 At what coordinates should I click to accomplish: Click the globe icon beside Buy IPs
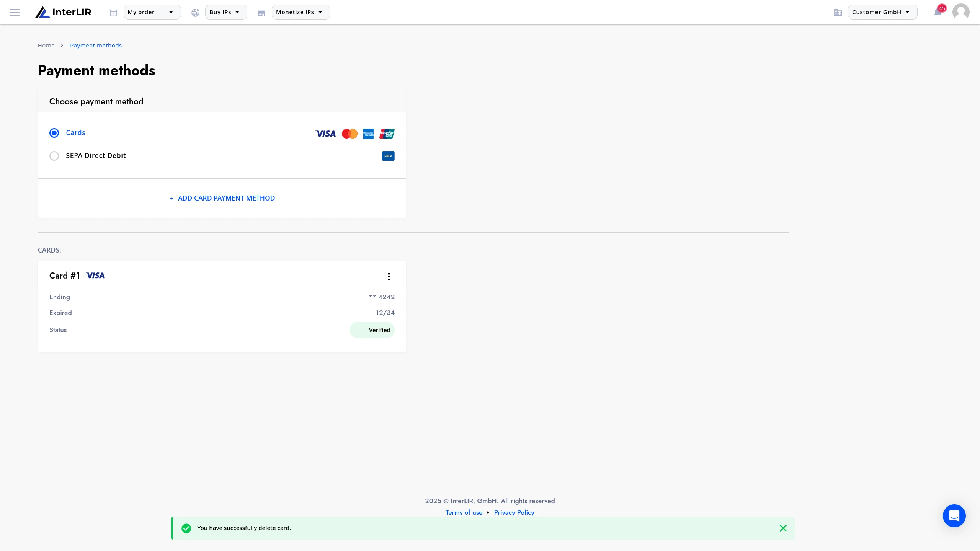click(x=196, y=13)
